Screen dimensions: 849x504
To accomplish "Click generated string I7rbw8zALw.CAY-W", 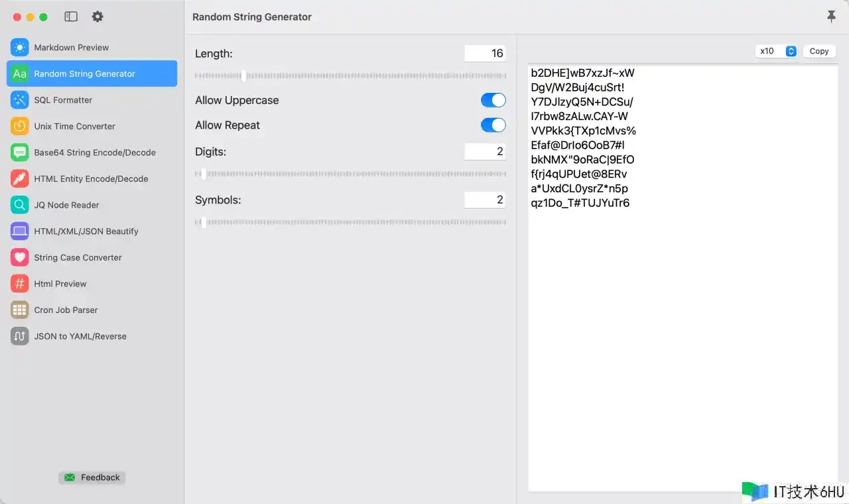I will (580, 116).
